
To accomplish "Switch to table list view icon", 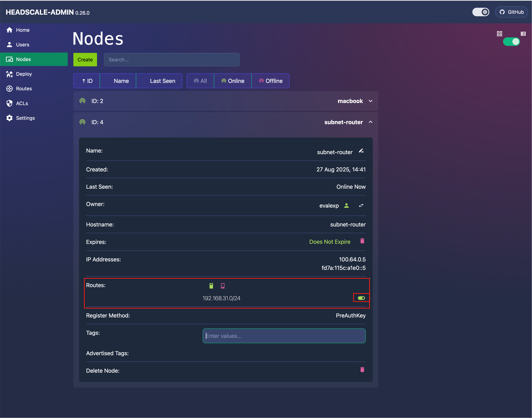I will [523, 34].
